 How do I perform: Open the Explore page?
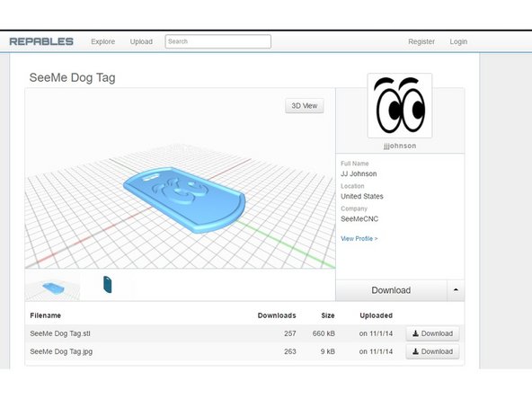coord(102,41)
